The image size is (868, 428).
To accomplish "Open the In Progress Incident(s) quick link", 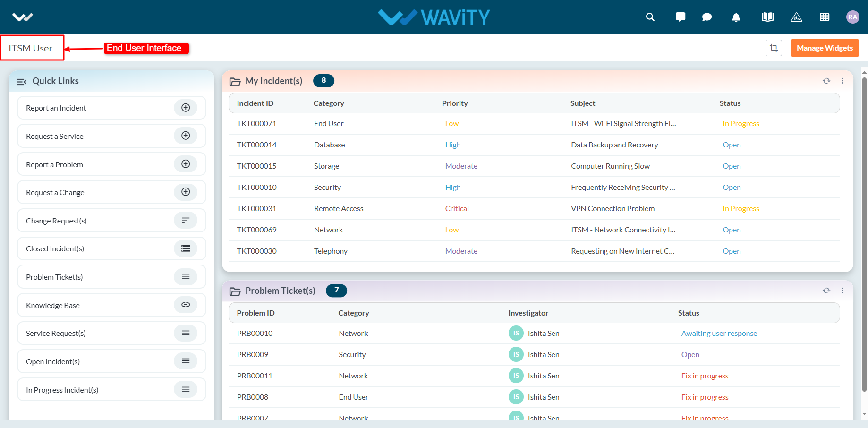I will pos(111,390).
